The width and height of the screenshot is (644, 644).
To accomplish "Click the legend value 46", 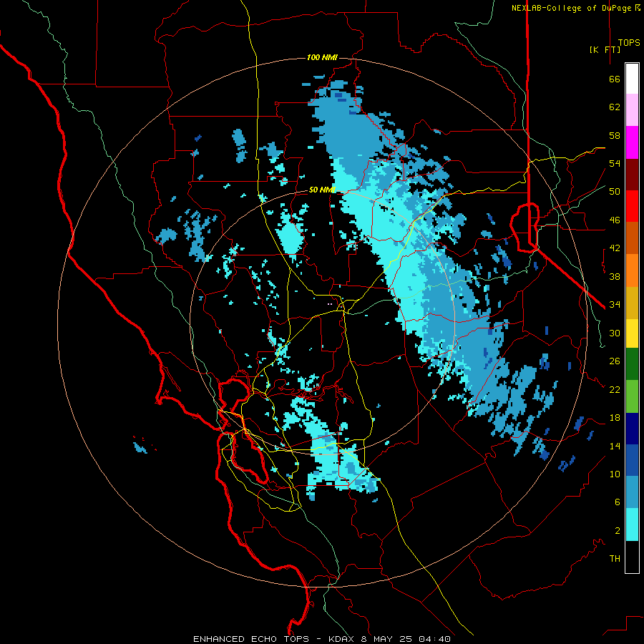I will click(615, 220).
